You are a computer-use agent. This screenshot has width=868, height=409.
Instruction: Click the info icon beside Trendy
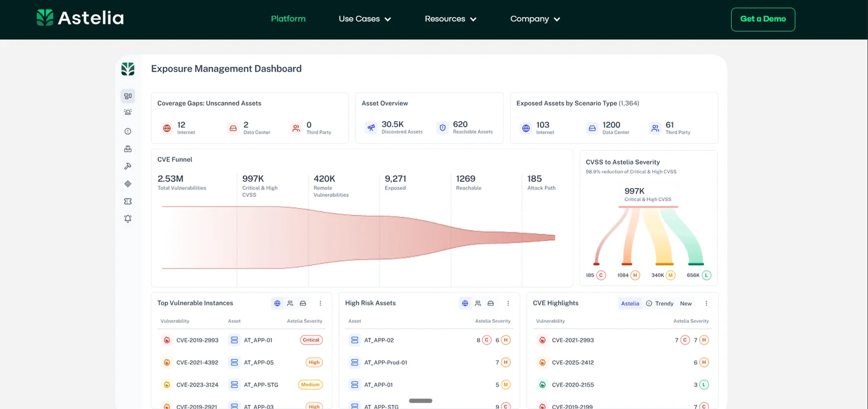click(x=649, y=304)
